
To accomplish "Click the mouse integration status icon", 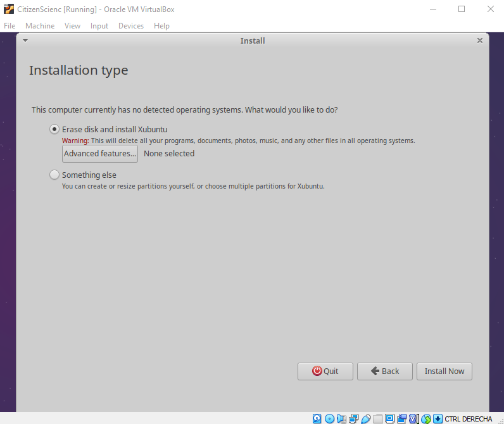I will click(426, 418).
